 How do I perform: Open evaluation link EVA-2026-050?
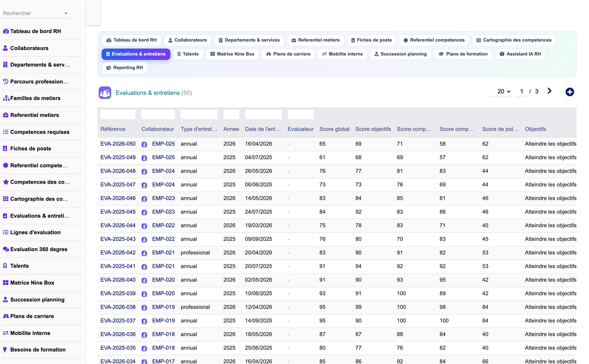pyautogui.click(x=118, y=144)
